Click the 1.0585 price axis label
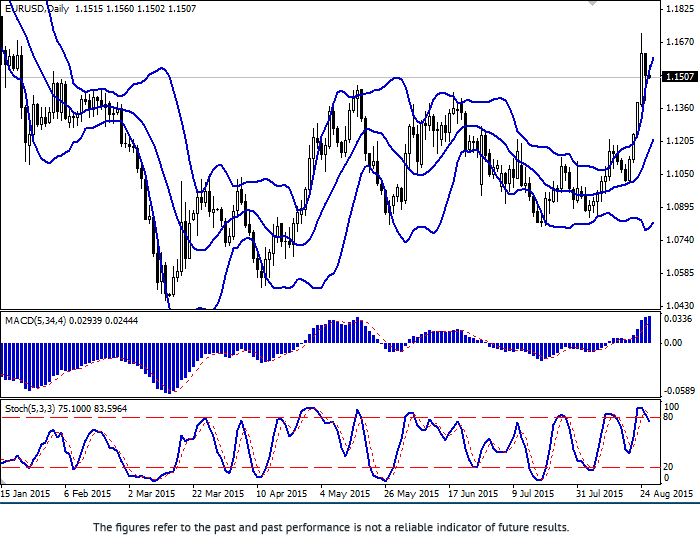 click(x=679, y=273)
